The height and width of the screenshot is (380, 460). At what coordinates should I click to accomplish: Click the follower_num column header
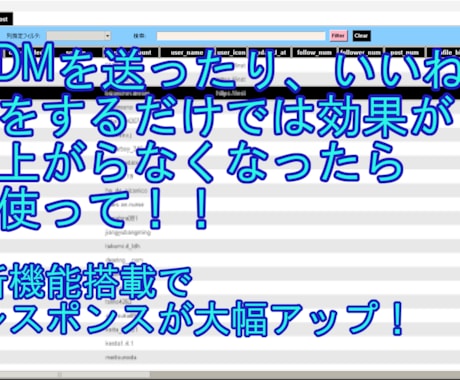[361, 52]
